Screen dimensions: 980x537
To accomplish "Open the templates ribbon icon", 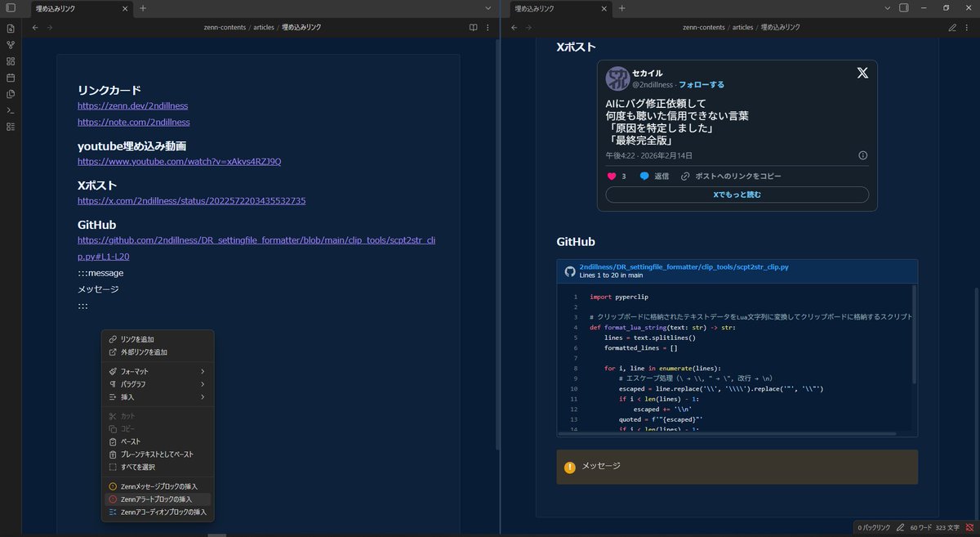I will coord(11,94).
